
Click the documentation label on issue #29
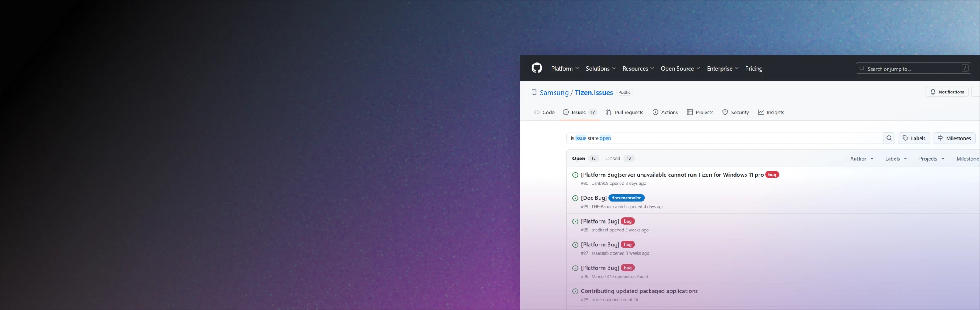click(626, 198)
